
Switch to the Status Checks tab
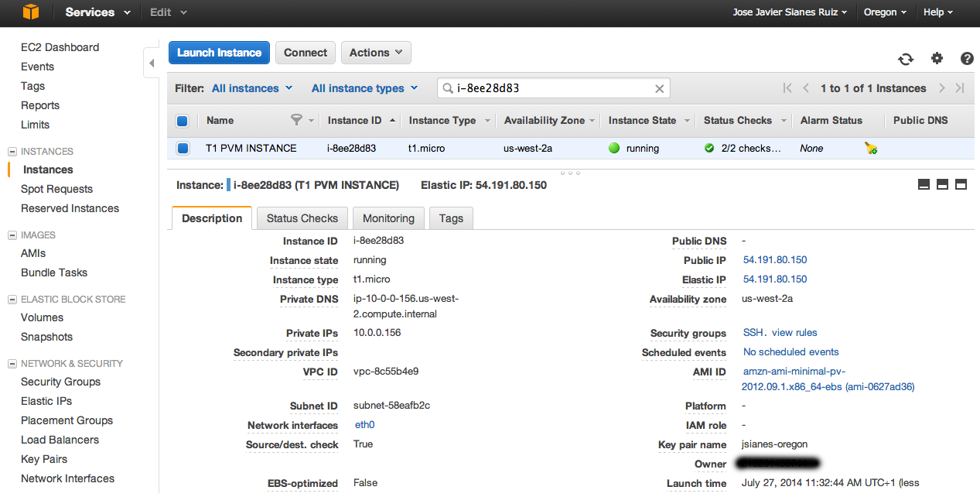pyautogui.click(x=302, y=218)
